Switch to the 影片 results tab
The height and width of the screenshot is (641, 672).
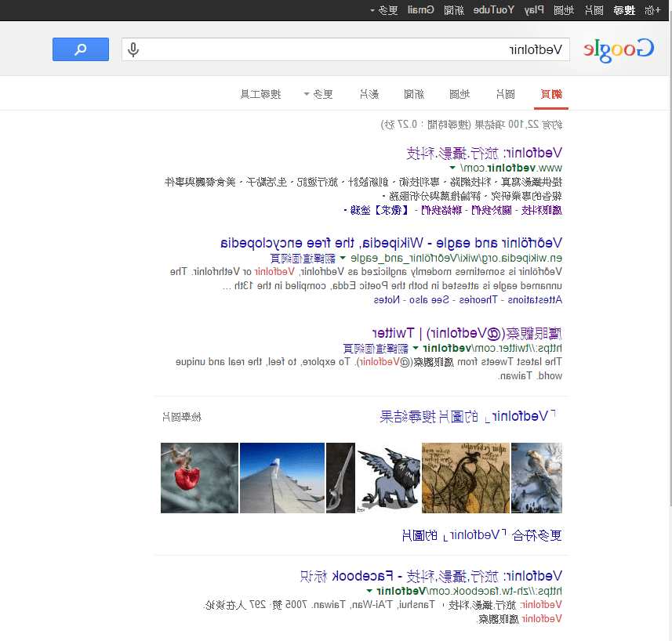(x=369, y=94)
